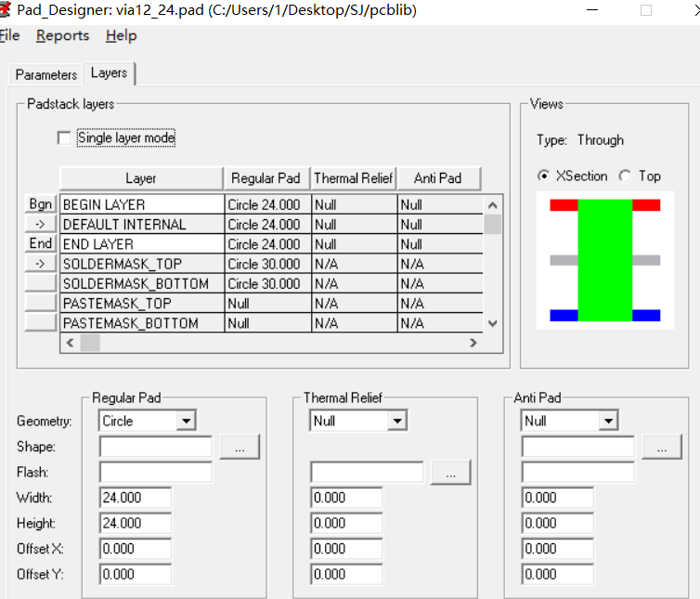The height and width of the screenshot is (599, 700).
Task: Select the SOLDERMASK_BOTTOM layer cell
Action: [142, 283]
